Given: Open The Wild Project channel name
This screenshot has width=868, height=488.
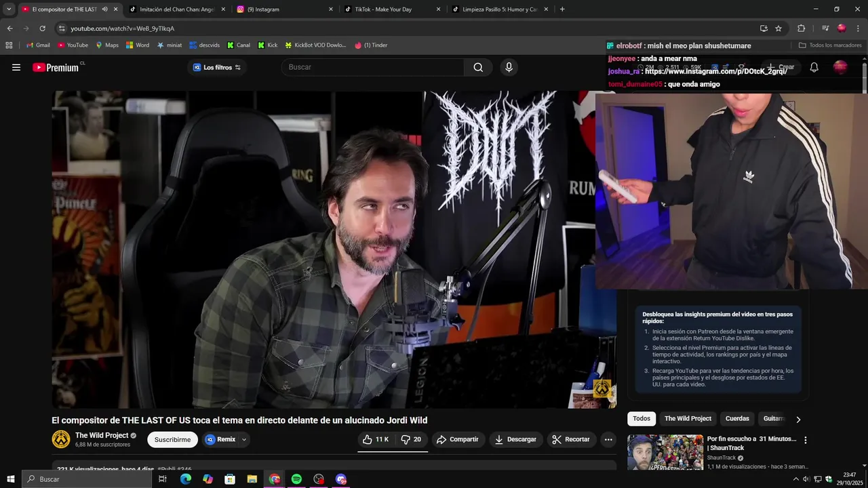Looking at the screenshot, I should tap(102, 435).
